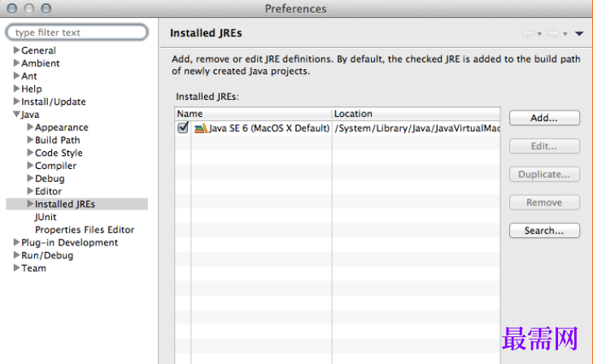
Task: Close the Preferences window
Action: click(x=12, y=8)
